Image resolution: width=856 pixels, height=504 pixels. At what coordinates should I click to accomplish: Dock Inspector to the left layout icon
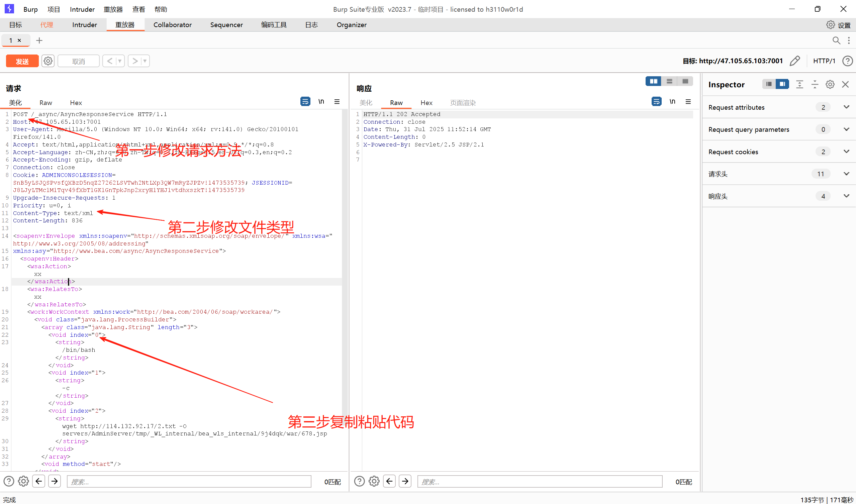click(769, 84)
